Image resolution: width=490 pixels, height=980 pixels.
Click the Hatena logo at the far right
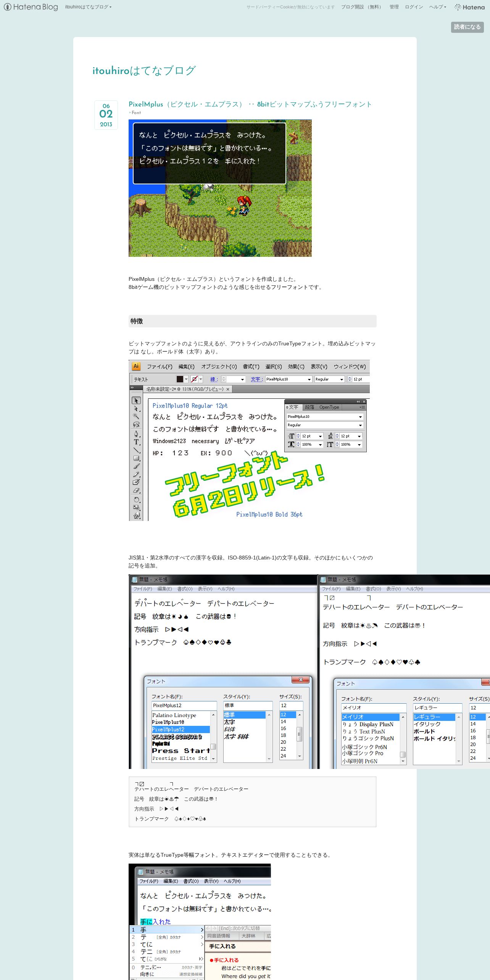469,7
